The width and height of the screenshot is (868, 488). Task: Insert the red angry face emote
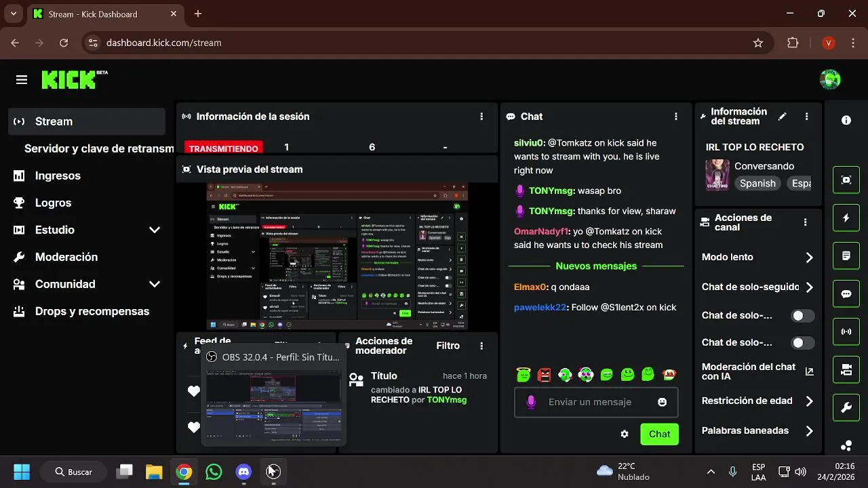(544, 373)
